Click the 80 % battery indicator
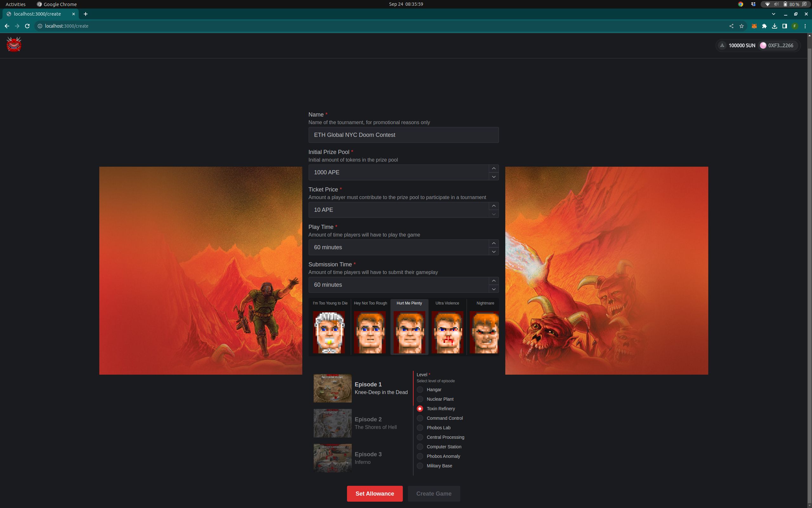The width and height of the screenshot is (812, 508). [x=791, y=4]
